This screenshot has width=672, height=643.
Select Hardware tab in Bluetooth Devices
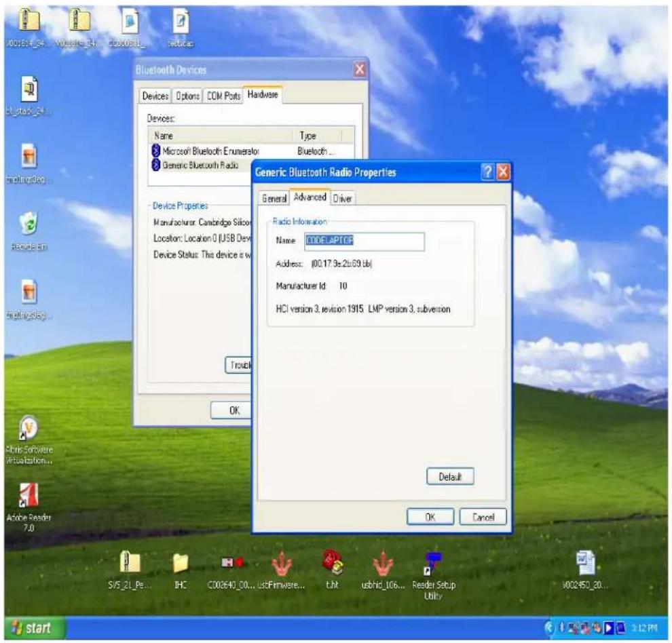[x=263, y=94]
